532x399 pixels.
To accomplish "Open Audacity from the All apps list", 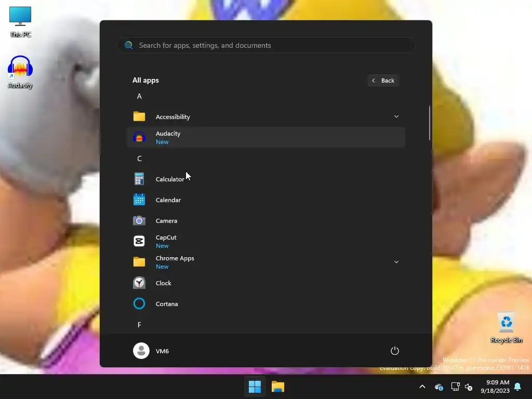I will pos(265,137).
